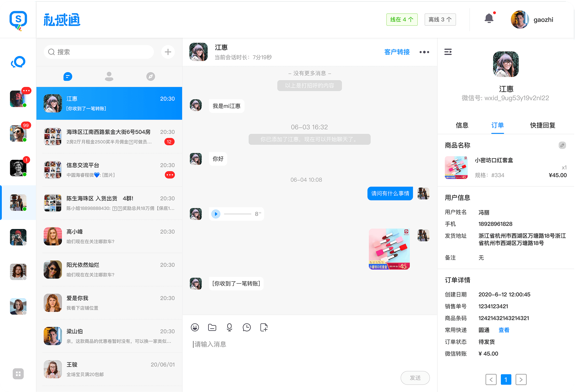Viewport: 576px width, 392px height.
Task: Click the notification bell icon
Action: (x=489, y=19)
